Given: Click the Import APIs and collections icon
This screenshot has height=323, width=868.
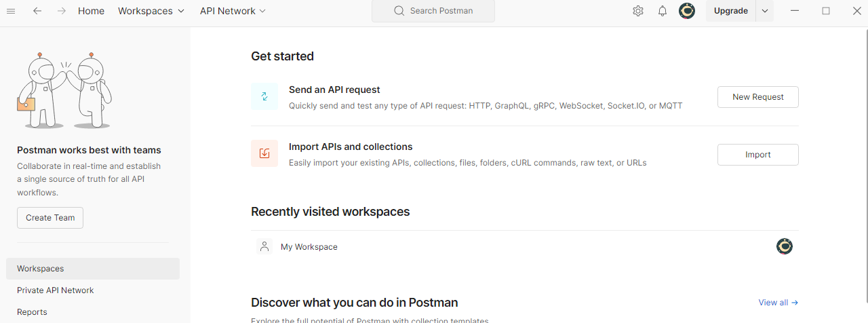Looking at the screenshot, I should (264, 153).
